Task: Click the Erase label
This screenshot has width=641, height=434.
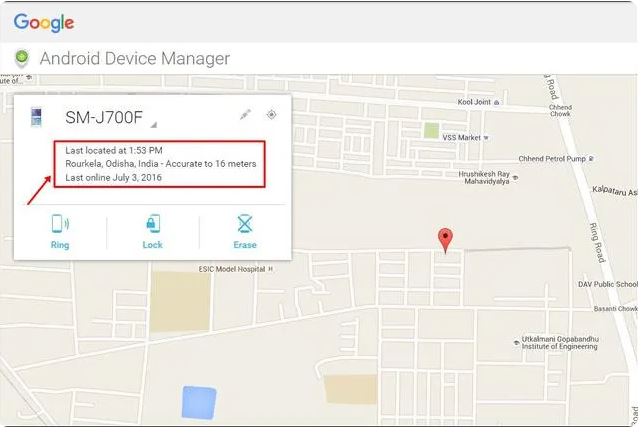Action: pyautogui.click(x=245, y=245)
